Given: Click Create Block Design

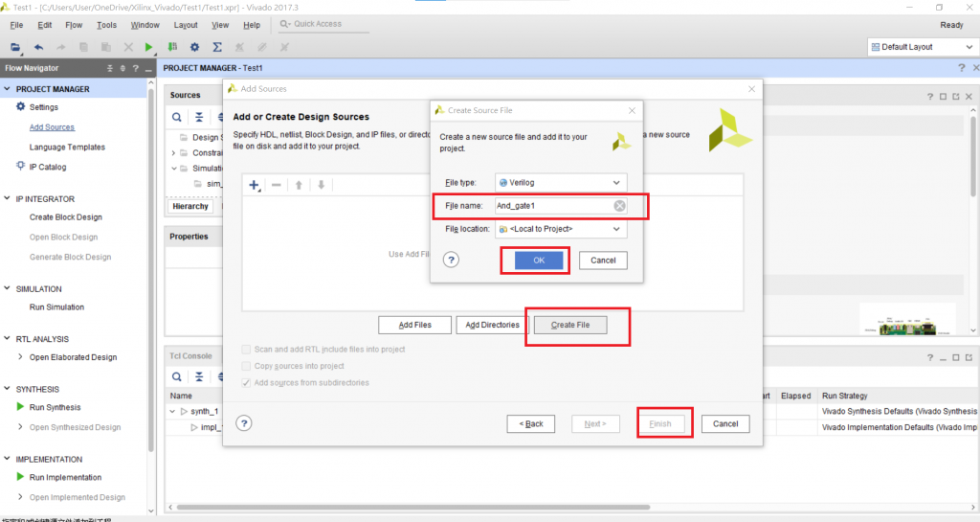Looking at the screenshot, I should click(66, 216).
